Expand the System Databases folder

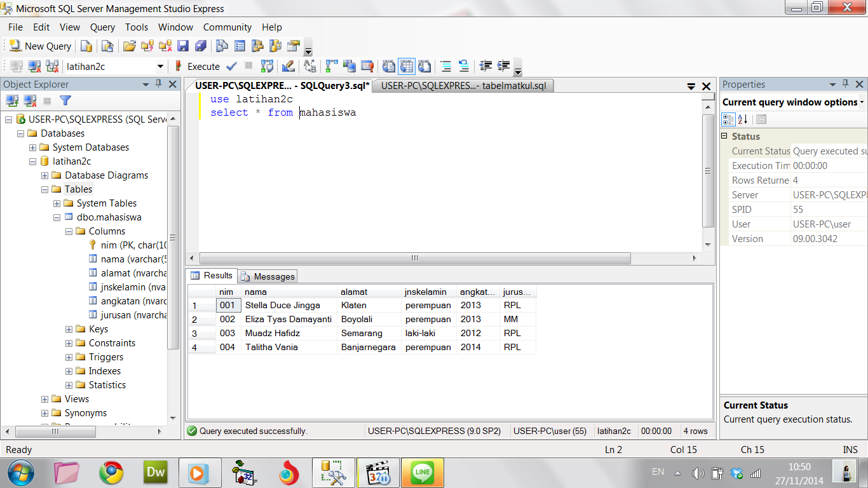(x=32, y=147)
